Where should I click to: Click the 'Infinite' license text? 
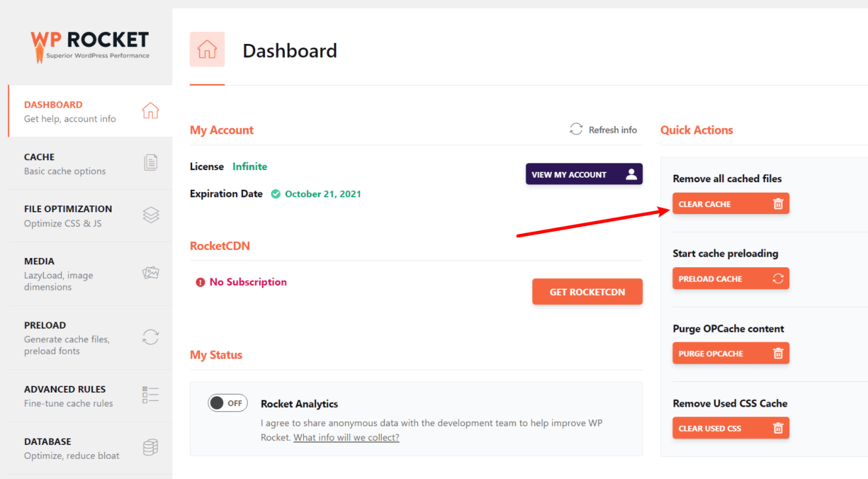pyautogui.click(x=250, y=167)
